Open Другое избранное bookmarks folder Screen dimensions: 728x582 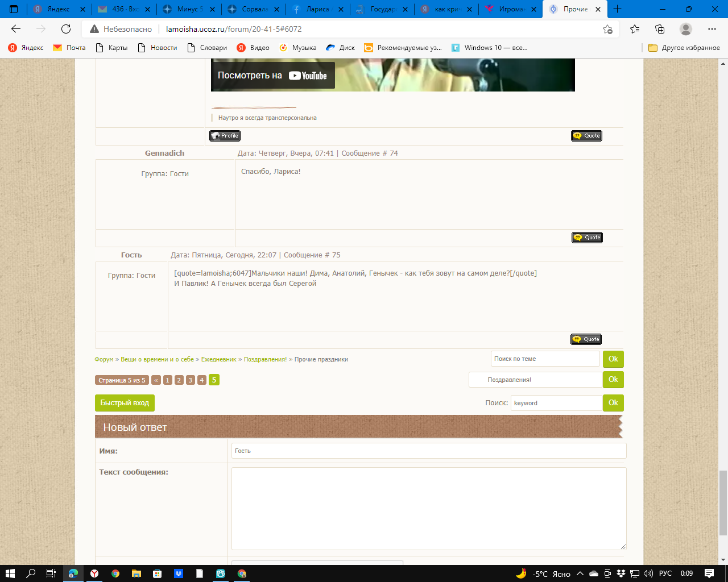(x=684, y=48)
